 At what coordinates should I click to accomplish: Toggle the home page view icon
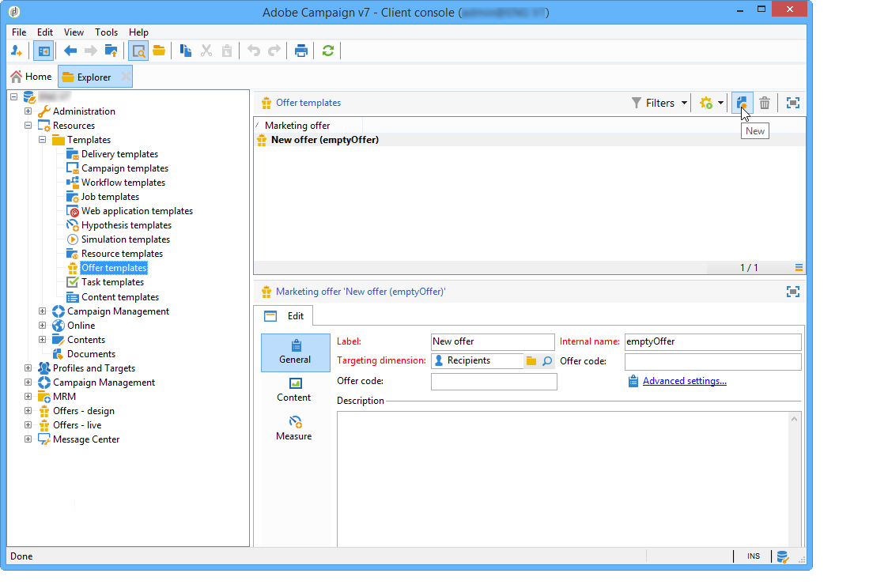[x=43, y=51]
